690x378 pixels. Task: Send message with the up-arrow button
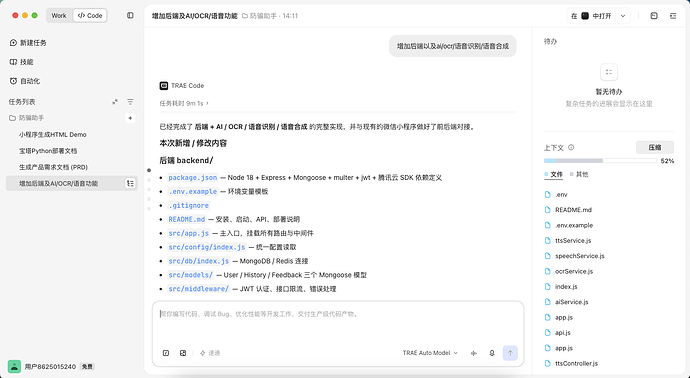[x=510, y=353]
